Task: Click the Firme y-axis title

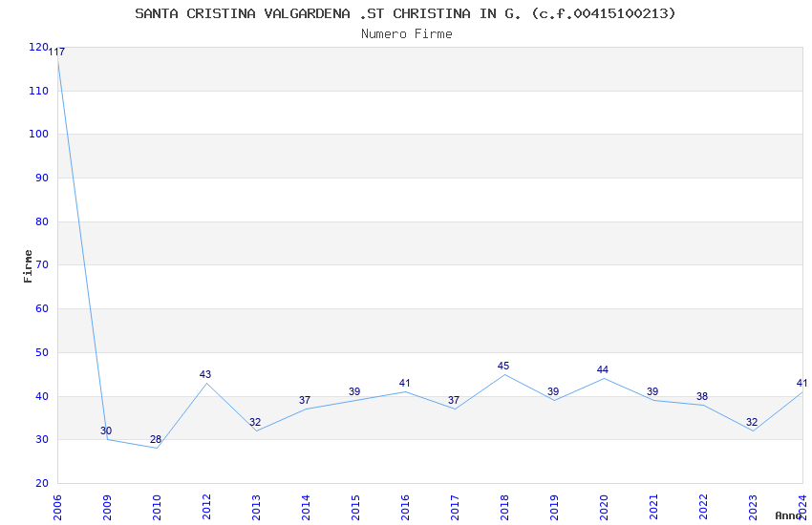Action: click(28, 265)
